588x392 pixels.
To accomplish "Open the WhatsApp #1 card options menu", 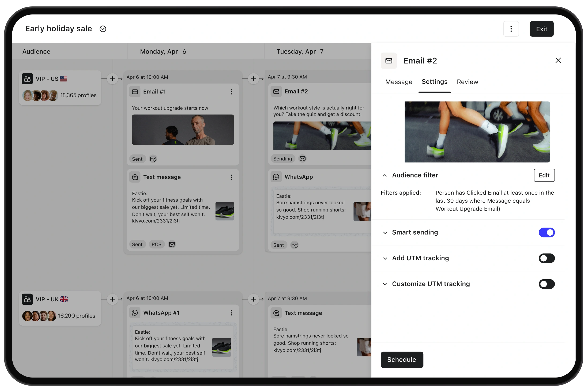I will (231, 313).
